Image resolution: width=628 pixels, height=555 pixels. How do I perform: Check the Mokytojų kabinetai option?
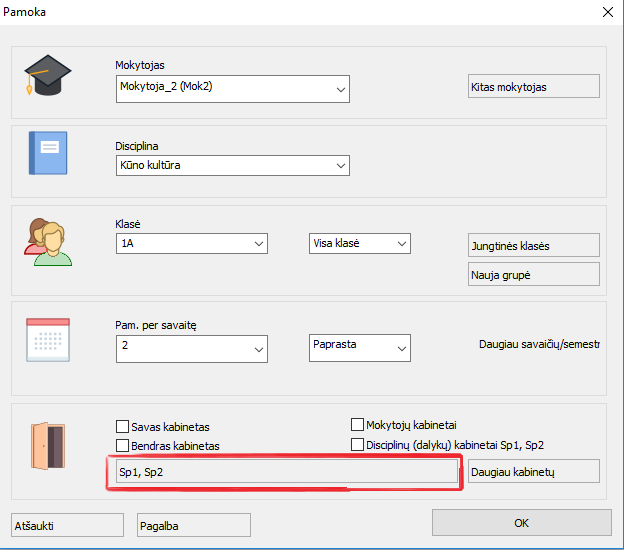pos(358,425)
